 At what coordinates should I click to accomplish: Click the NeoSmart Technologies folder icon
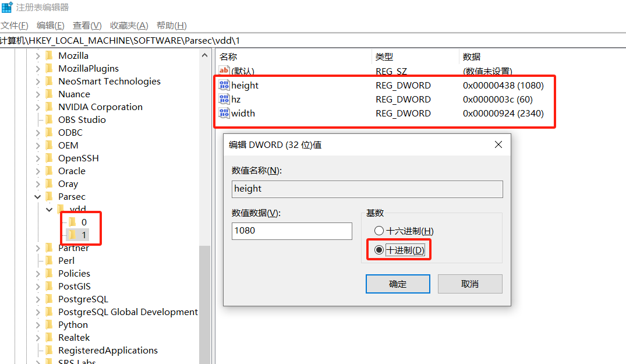click(x=49, y=81)
